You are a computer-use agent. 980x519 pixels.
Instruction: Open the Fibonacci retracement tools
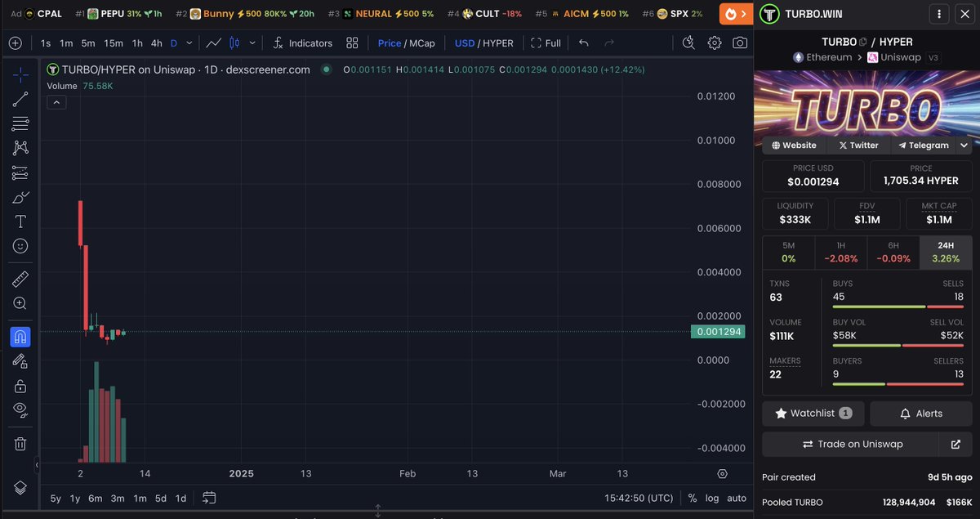(x=20, y=124)
